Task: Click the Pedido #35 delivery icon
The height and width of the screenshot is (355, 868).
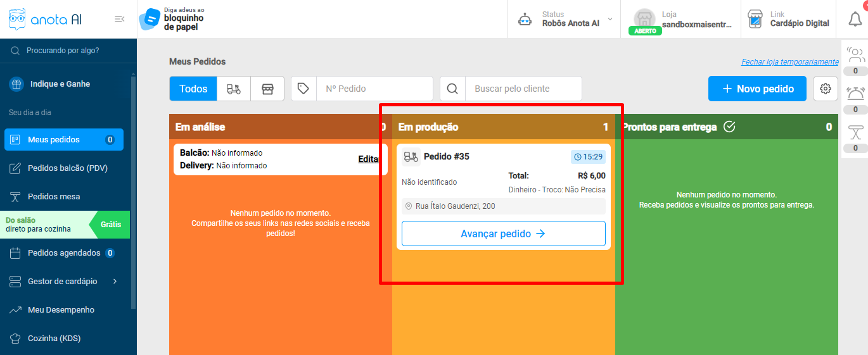Action: tap(411, 157)
